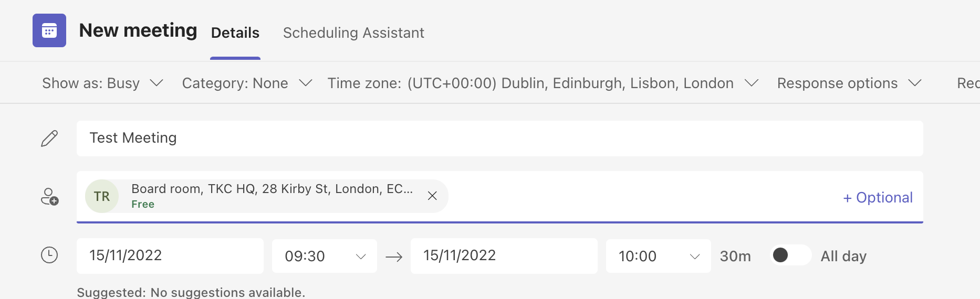Image resolution: width=980 pixels, height=299 pixels.
Task: Switch to the Scheduling Assistant tab
Action: 353,33
